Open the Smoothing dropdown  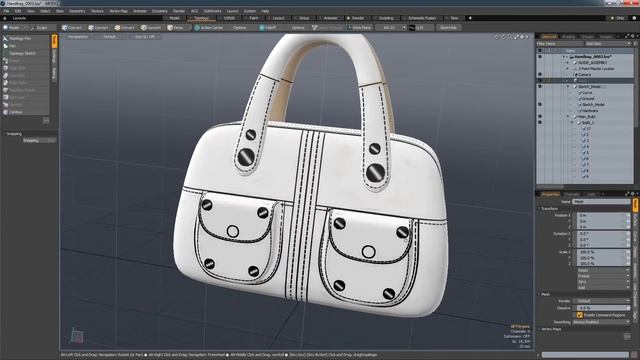click(x=601, y=322)
